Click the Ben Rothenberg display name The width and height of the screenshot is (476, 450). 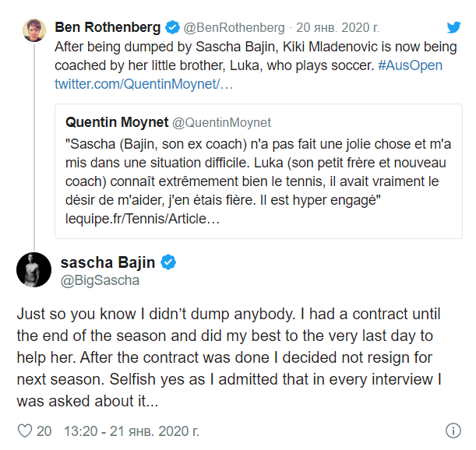108,27
